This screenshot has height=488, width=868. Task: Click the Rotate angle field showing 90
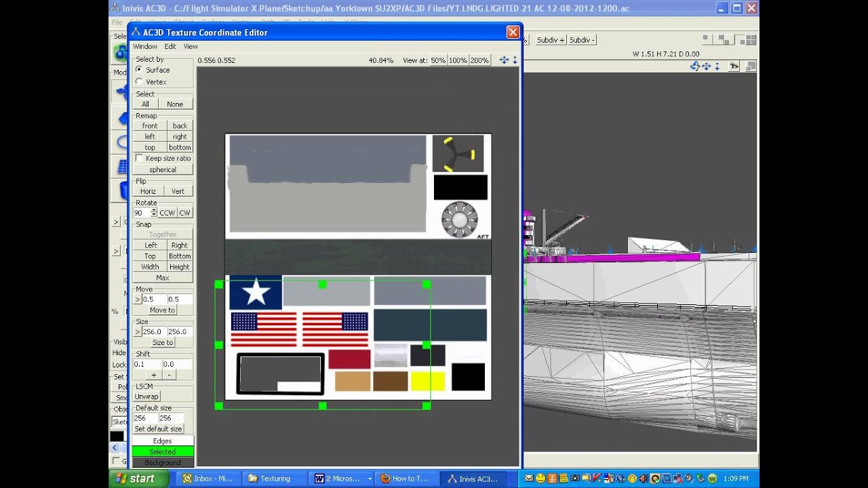point(142,213)
